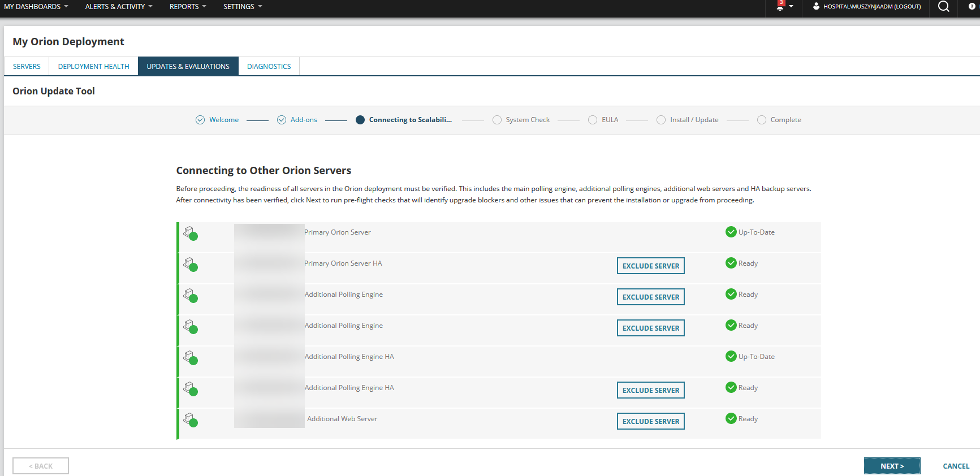Select the Complete step circle

tap(762, 120)
